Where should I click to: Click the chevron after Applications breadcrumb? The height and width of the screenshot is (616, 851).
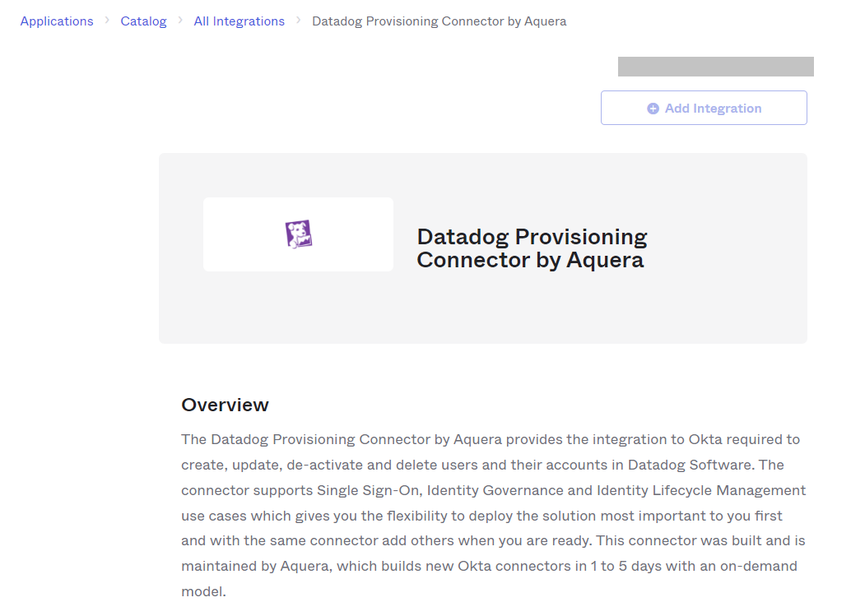[106, 21]
